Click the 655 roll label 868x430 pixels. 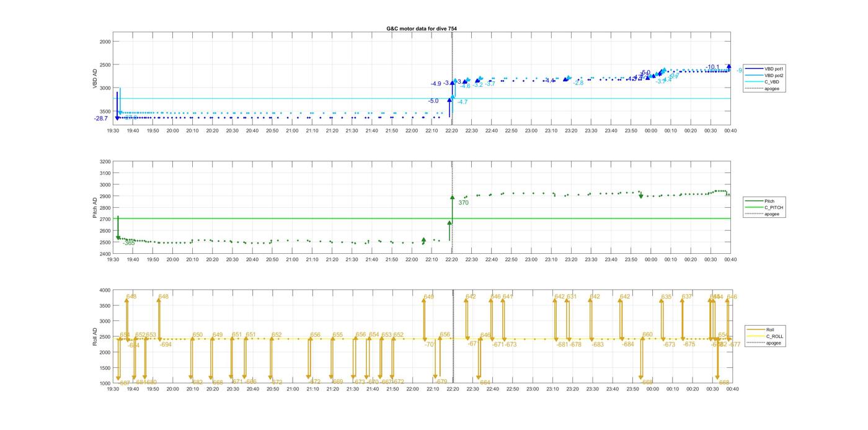[338, 335]
